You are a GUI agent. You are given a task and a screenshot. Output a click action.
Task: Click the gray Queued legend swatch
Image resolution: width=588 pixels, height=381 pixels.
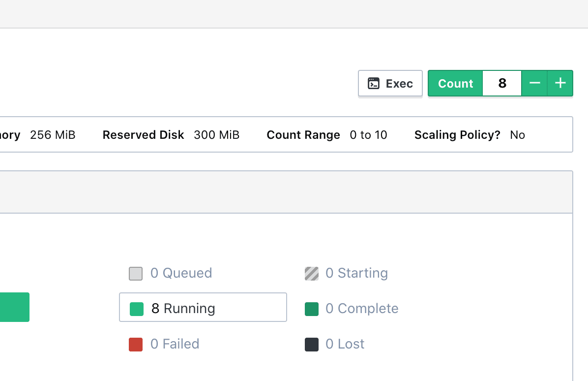[136, 274]
